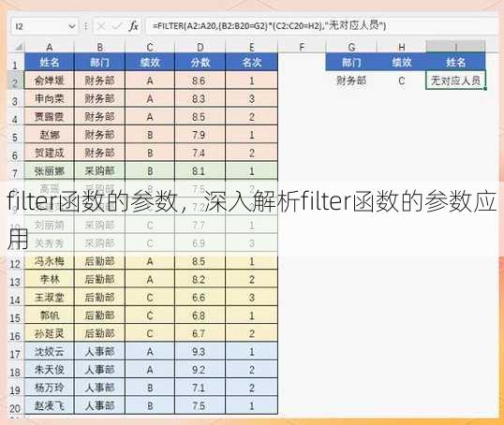Viewport: 504px width, 425px height.
Task: Select result cell showing 无对应人员
Action: [456, 81]
